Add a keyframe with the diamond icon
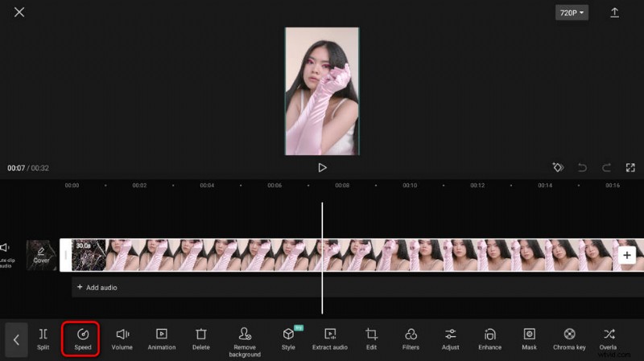The height and width of the screenshot is (361, 644). [x=558, y=167]
